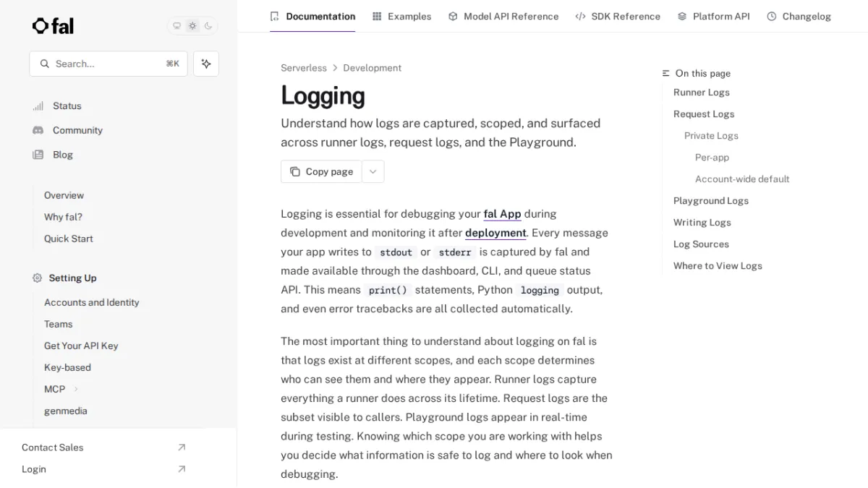Viewport: 868px width, 488px height.
Task: Click the stdout inline code
Action: click(x=396, y=252)
